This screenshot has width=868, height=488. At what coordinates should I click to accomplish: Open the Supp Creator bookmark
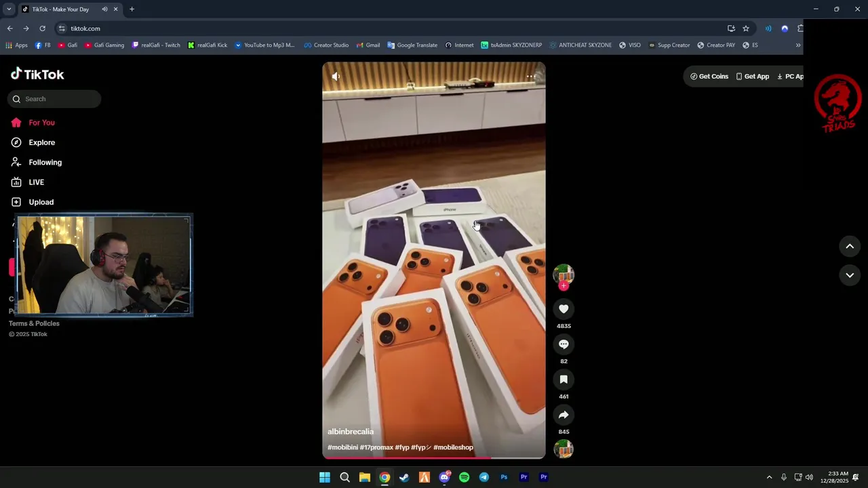669,45
